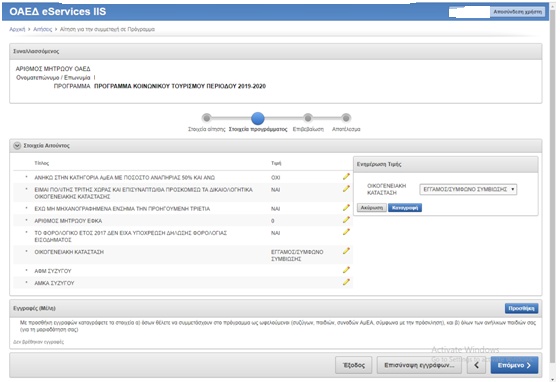
Task: Click the Ακύρωση button
Action: [x=371, y=208]
